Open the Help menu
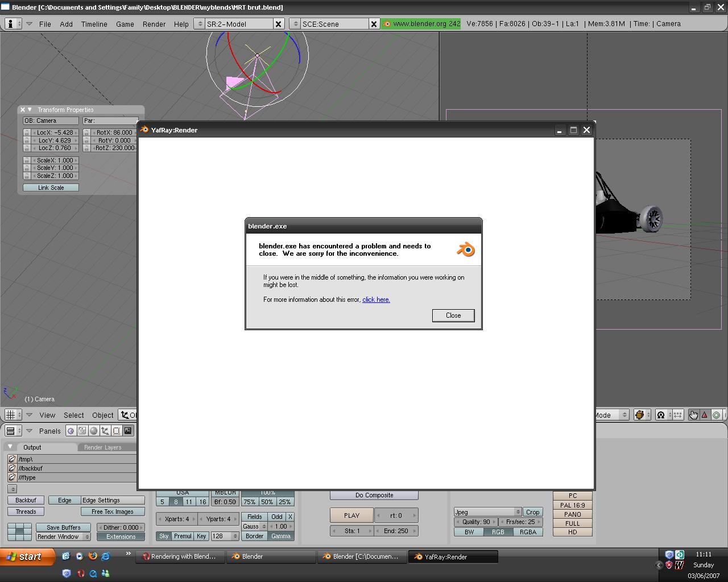The width and height of the screenshot is (728, 582). (181, 24)
